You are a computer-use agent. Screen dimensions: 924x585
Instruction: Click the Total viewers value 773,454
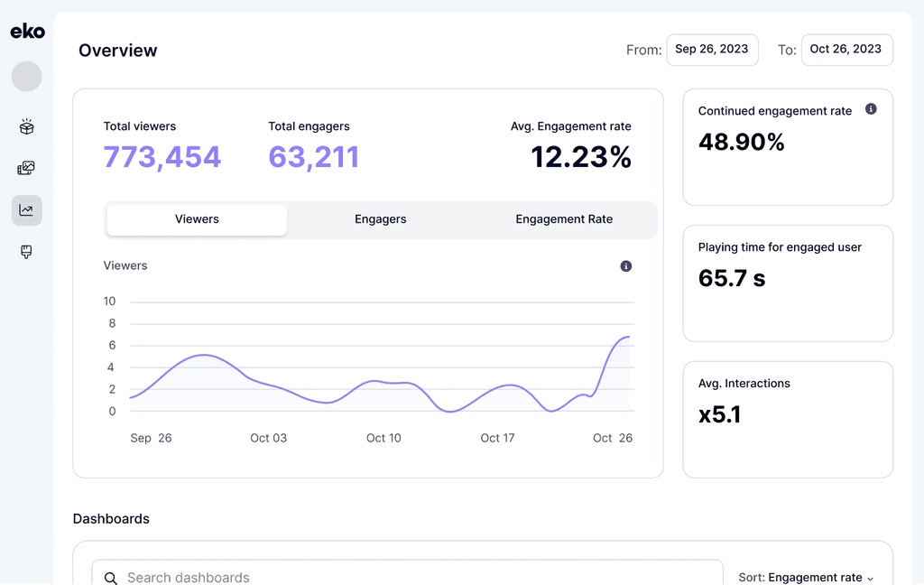162,158
